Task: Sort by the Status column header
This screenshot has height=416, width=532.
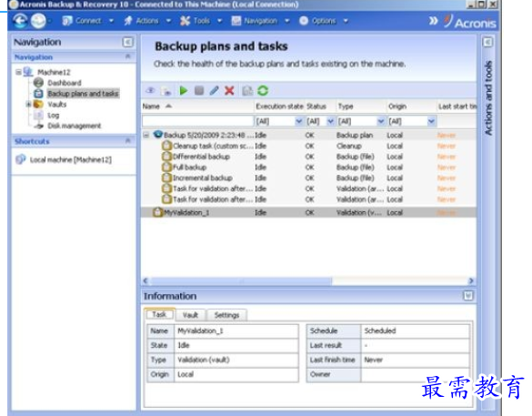Action: 320,107
